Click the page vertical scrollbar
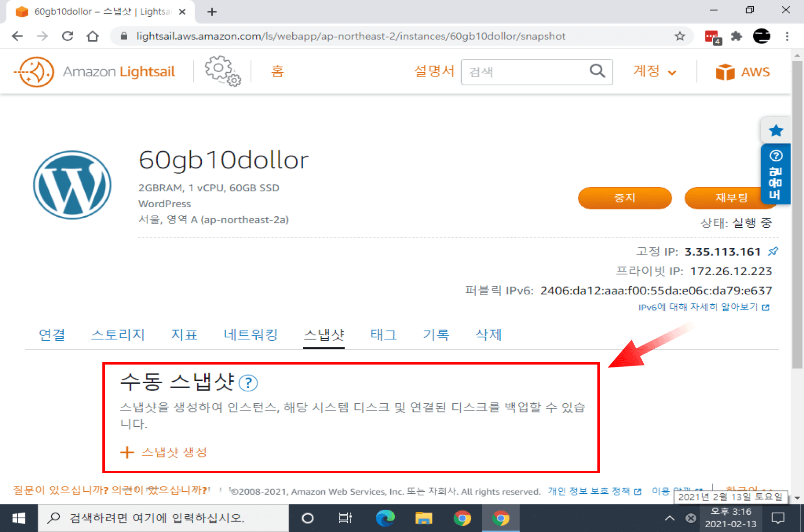Screen dimensions: 804x532 797,215
